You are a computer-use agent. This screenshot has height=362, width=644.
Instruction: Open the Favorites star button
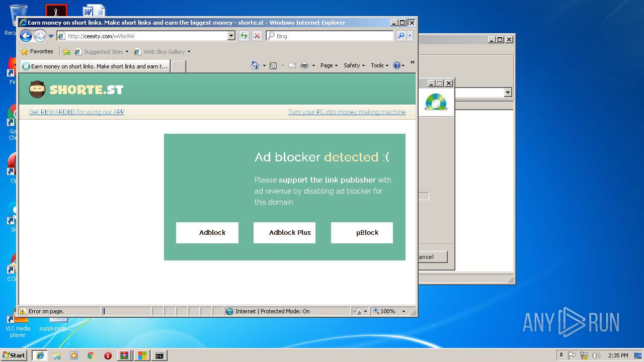(x=37, y=51)
